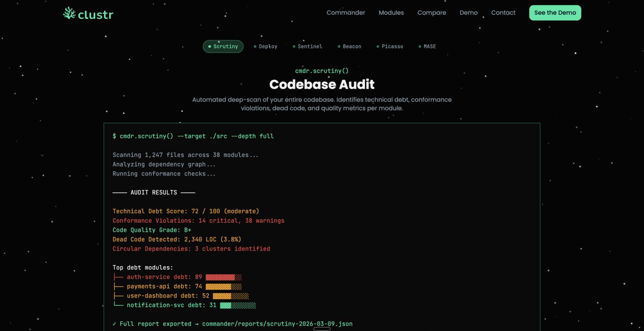Switch to the MASE tab
This screenshot has height=331, width=644.
(427, 46)
